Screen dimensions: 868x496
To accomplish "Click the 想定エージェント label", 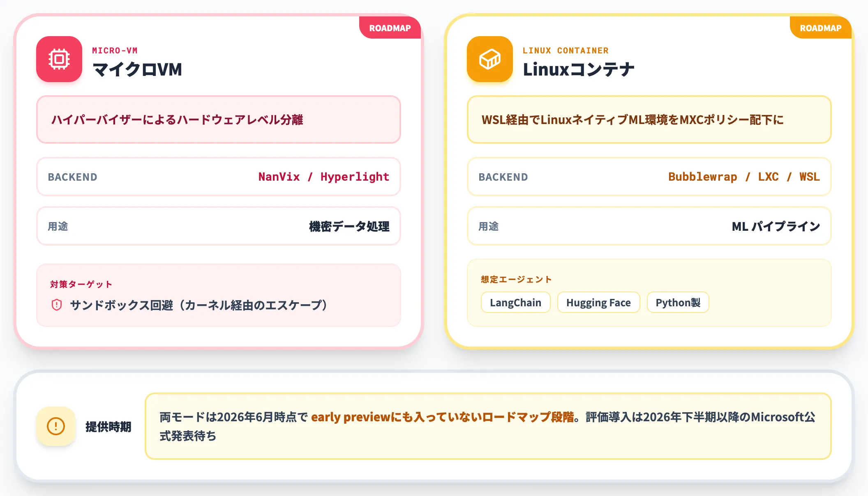I will pos(516,279).
